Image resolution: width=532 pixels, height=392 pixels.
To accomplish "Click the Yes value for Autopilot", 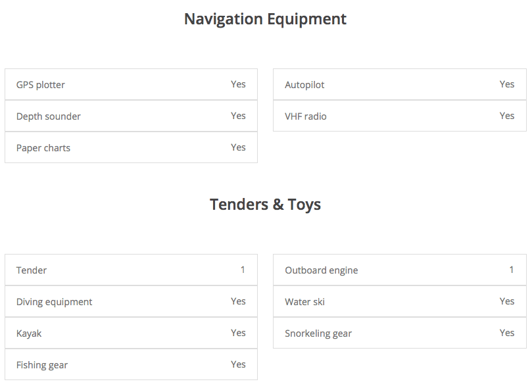I will pyautogui.click(x=507, y=84).
